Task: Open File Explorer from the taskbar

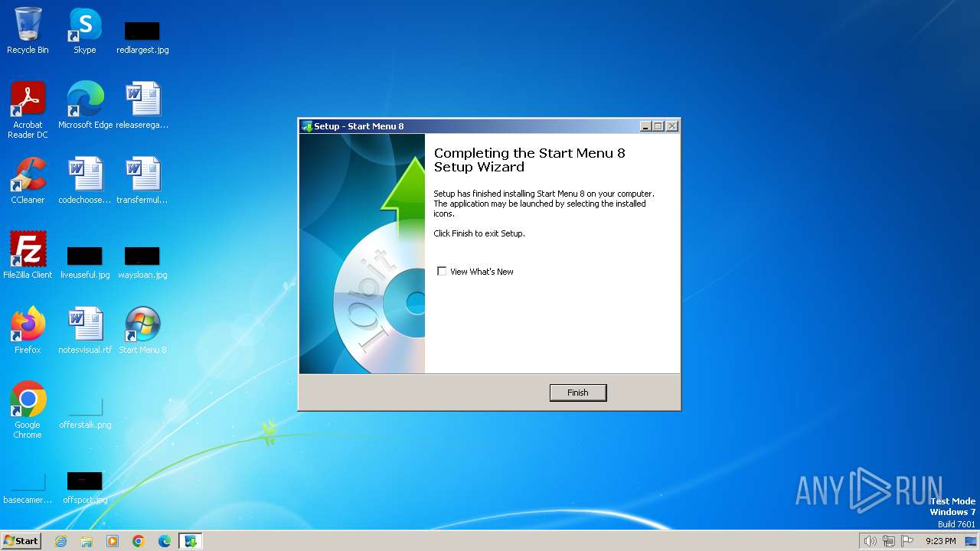Action: (x=87, y=541)
